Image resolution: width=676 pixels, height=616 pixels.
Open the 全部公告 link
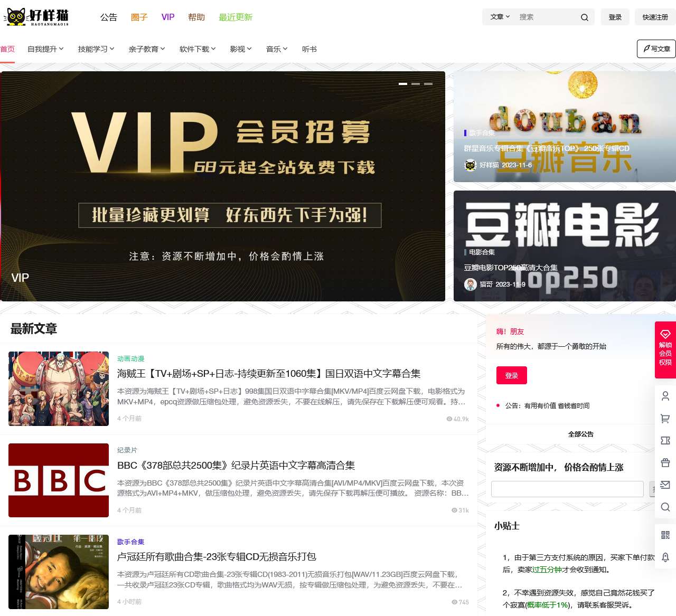(x=581, y=434)
